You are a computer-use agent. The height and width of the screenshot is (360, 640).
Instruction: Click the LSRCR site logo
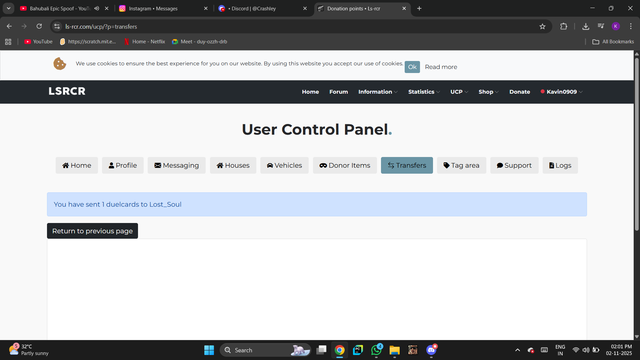click(x=67, y=91)
